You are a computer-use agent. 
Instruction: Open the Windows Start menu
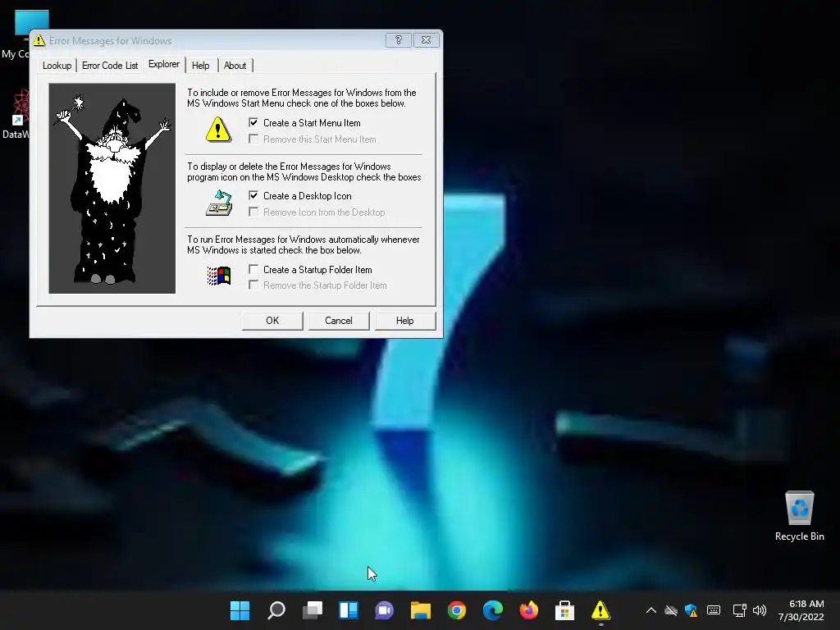click(240, 610)
